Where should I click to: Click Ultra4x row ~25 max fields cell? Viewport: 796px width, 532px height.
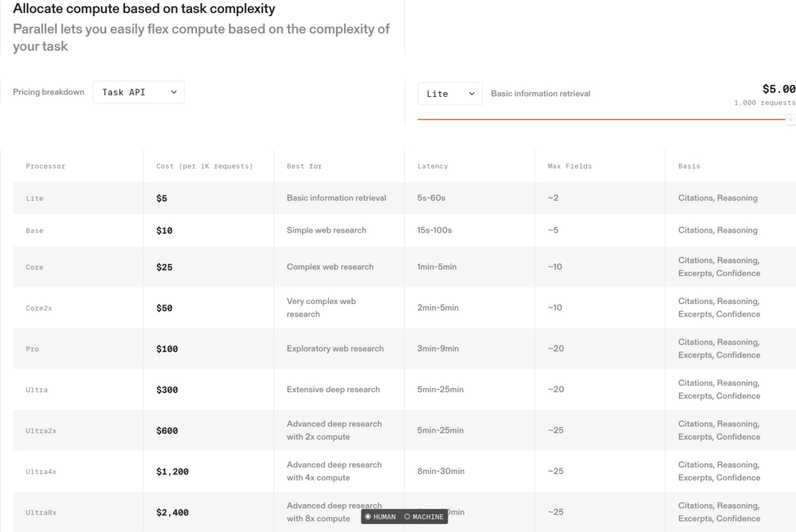point(556,471)
